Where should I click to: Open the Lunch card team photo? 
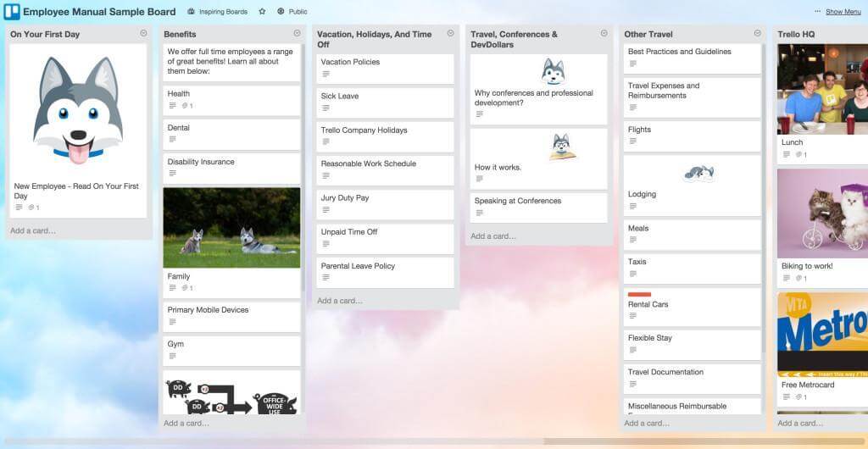(822, 90)
